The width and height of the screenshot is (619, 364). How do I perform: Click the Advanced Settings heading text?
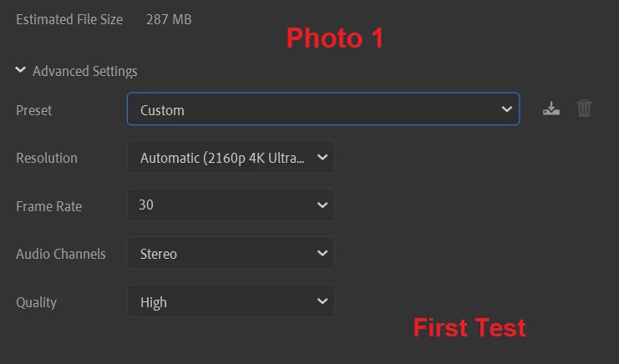click(85, 71)
